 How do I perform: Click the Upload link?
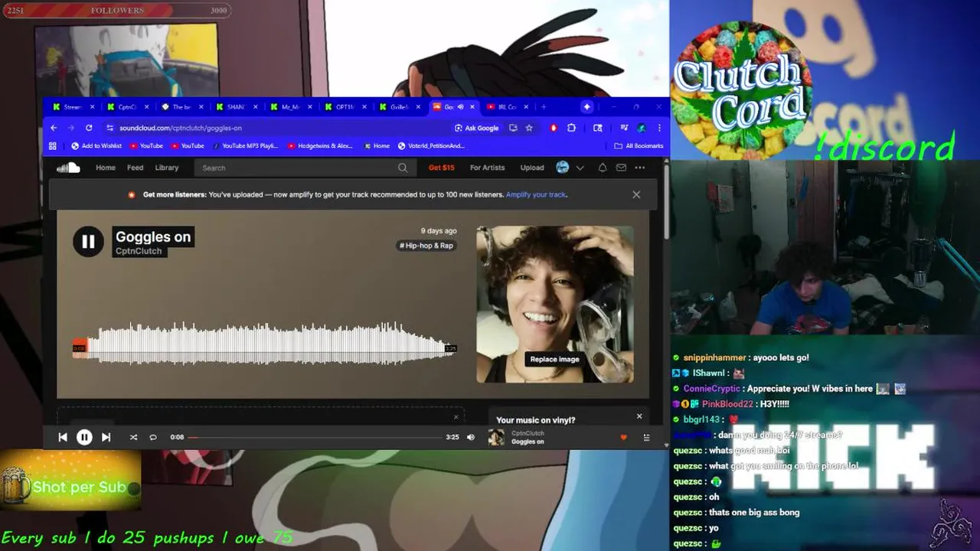(x=532, y=168)
